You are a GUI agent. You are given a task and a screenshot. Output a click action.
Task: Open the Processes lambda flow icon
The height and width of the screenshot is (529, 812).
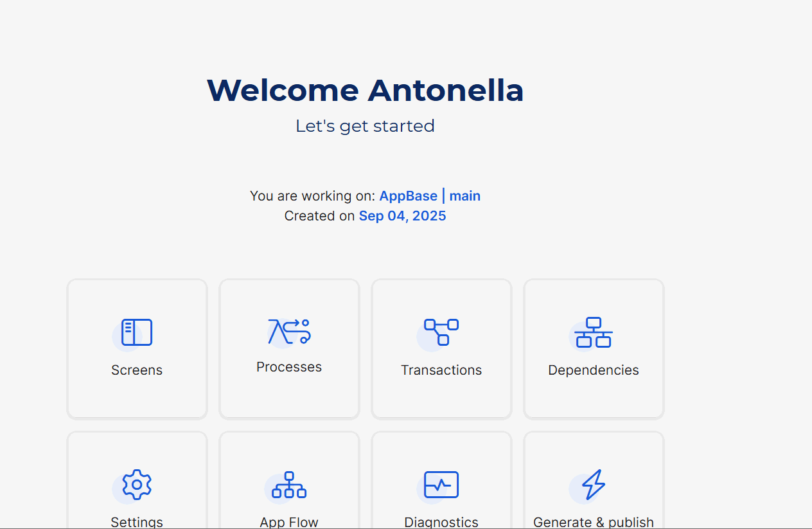(x=289, y=331)
